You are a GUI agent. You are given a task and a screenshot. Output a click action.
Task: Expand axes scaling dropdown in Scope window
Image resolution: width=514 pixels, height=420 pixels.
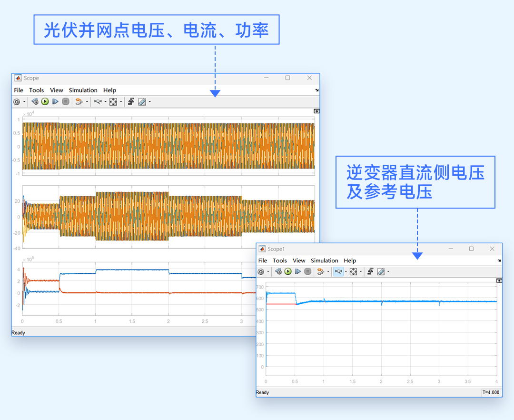click(x=121, y=101)
